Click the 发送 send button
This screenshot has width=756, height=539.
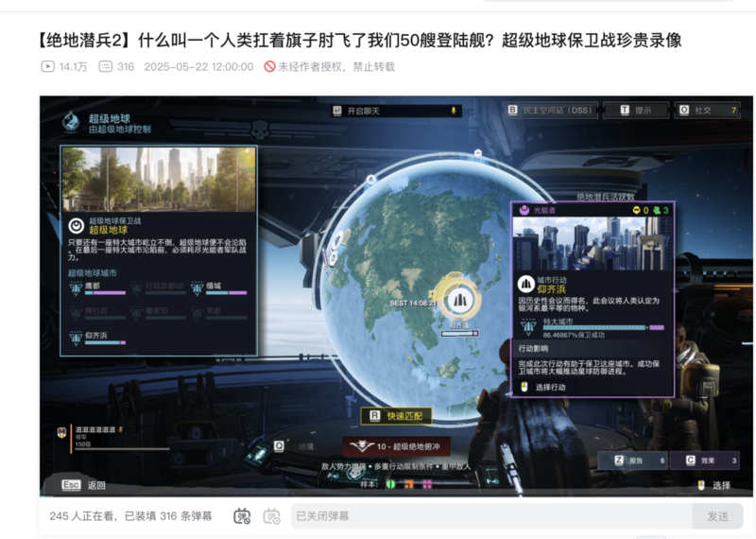[x=717, y=516]
